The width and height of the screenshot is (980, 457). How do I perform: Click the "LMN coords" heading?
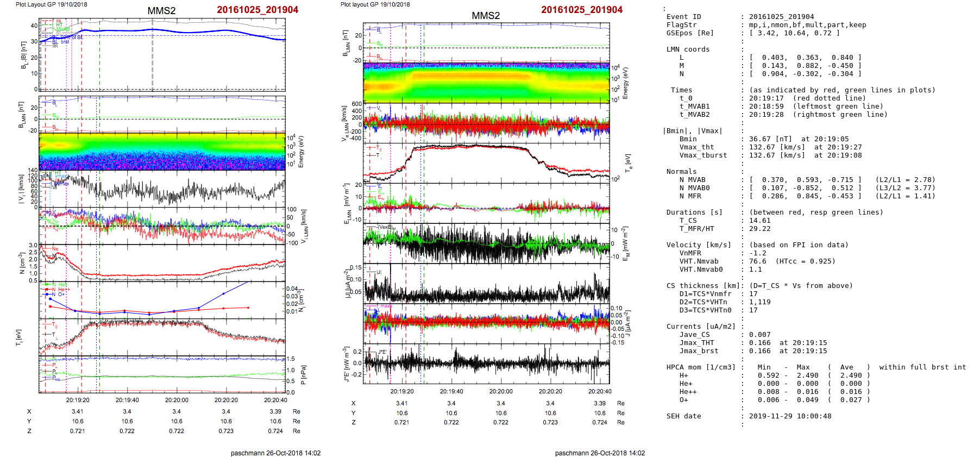(x=688, y=49)
